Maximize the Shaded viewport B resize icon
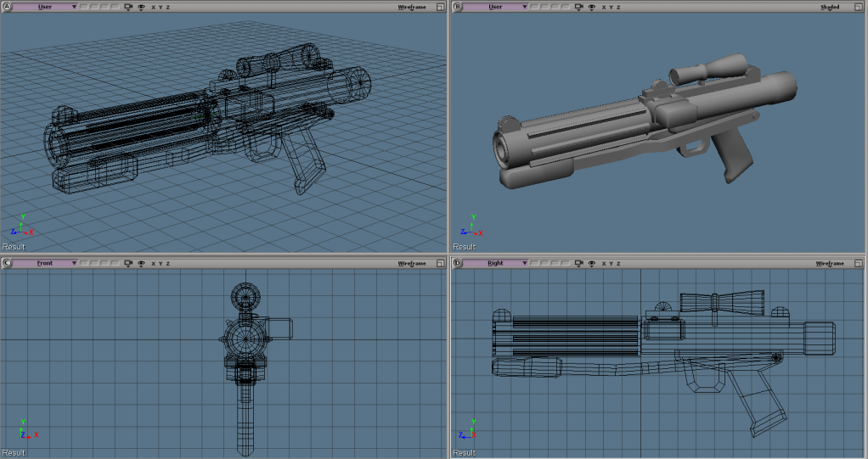Image resolution: width=868 pixels, height=459 pixels. 859,7
